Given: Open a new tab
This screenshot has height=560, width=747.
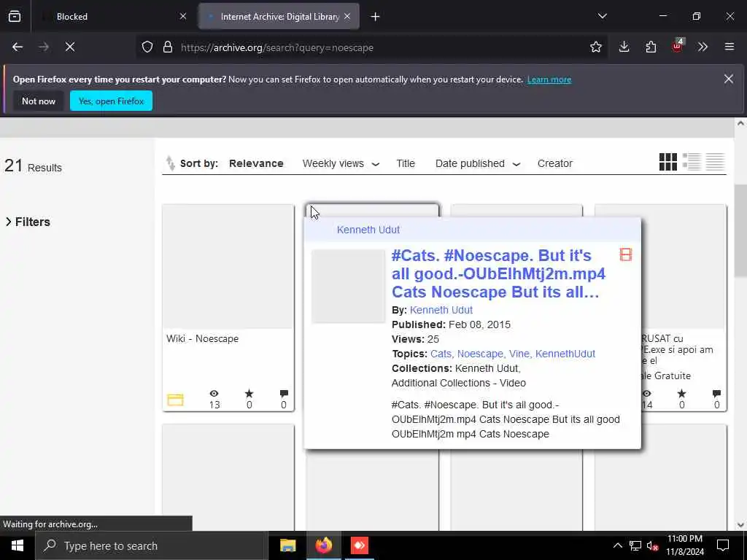Looking at the screenshot, I should pyautogui.click(x=375, y=17).
